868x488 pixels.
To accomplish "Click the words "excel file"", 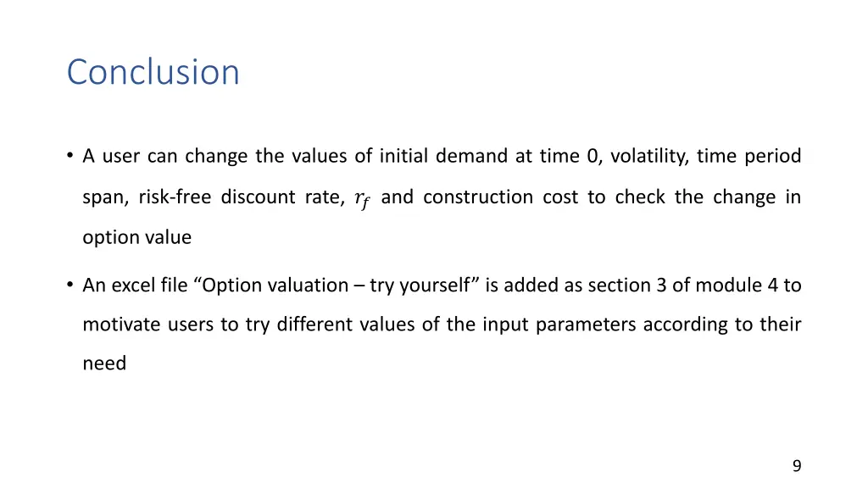I will point(149,286).
